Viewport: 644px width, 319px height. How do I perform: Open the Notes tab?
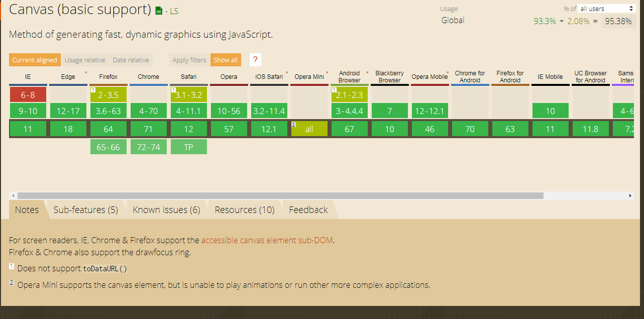click(27, 209)
